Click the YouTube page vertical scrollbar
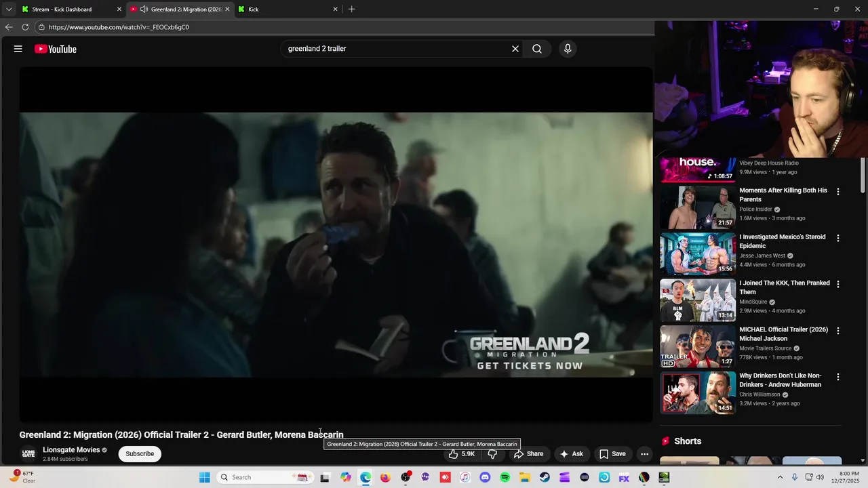Image resolution: width=868 pixels, height=488 pixels. tap(863, 176)
